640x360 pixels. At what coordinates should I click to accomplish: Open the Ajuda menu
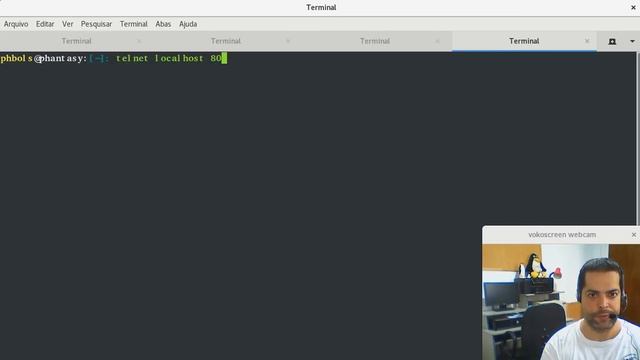[188, 24]
